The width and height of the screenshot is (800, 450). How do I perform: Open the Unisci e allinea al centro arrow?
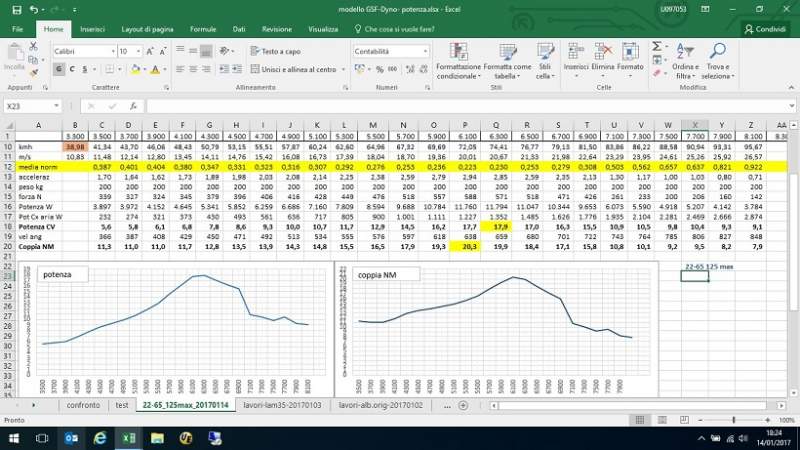click(x=343, y=69)
